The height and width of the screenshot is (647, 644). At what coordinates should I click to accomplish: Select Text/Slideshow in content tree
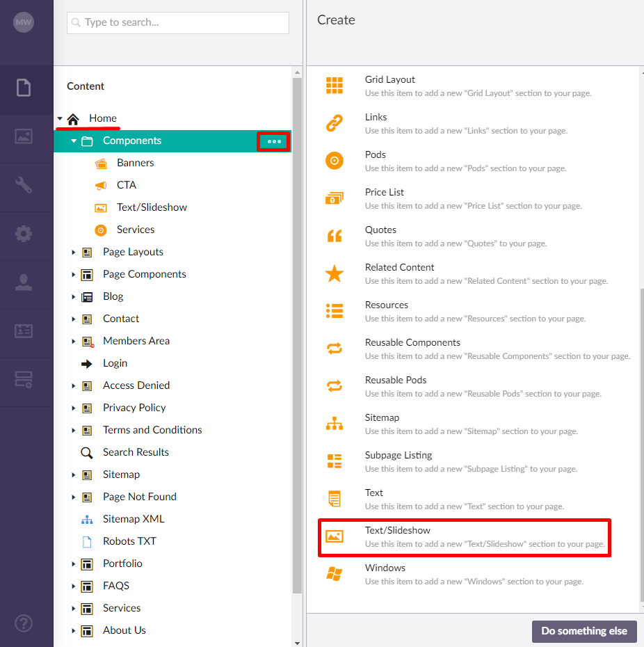pos(152,207)
